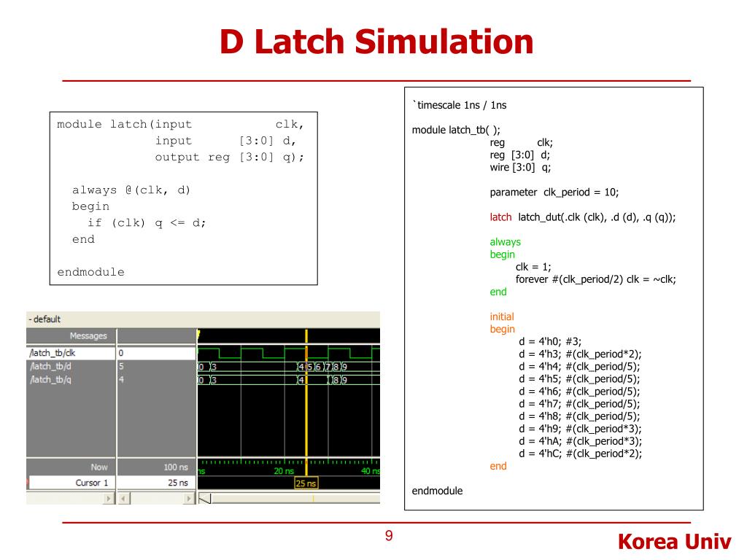The image size is (747, 560).
Task: Click the '25 ns' cursor value field
Action: click(156, 483)
